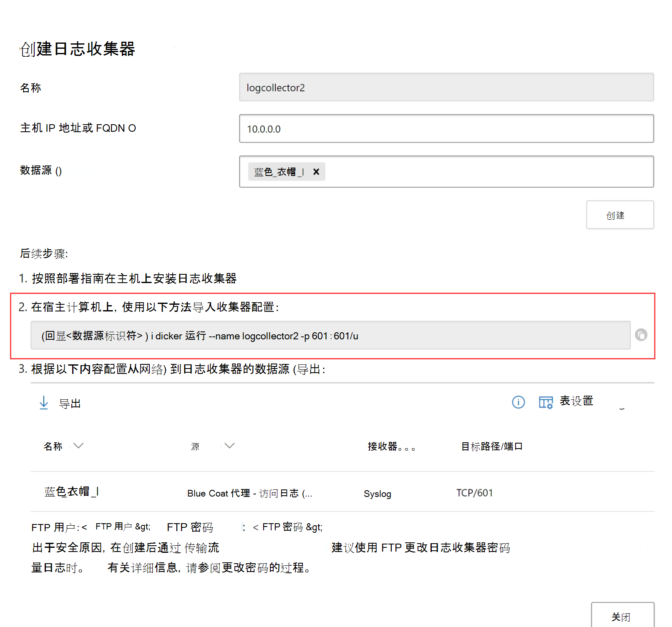The width and height of the screenshot is (672, 627).
Task: Click the 接收器 column header
Action: 391,446
